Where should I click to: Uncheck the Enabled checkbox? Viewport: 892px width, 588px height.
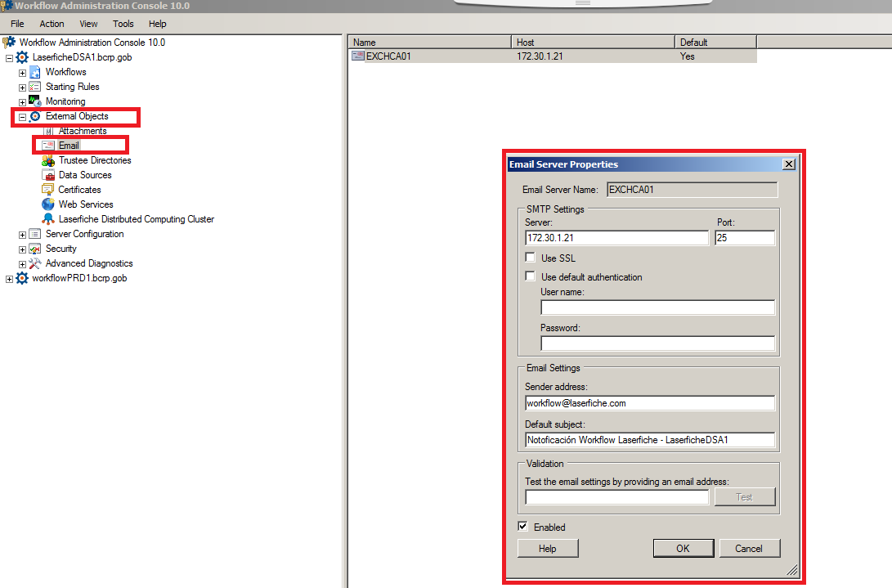pyautogui.click(x=522, y=526)
